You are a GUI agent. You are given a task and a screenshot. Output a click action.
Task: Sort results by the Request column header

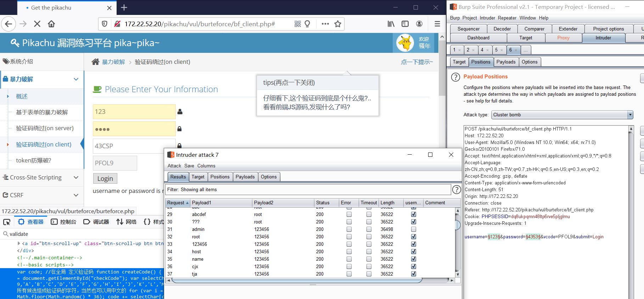pos(178,203)
